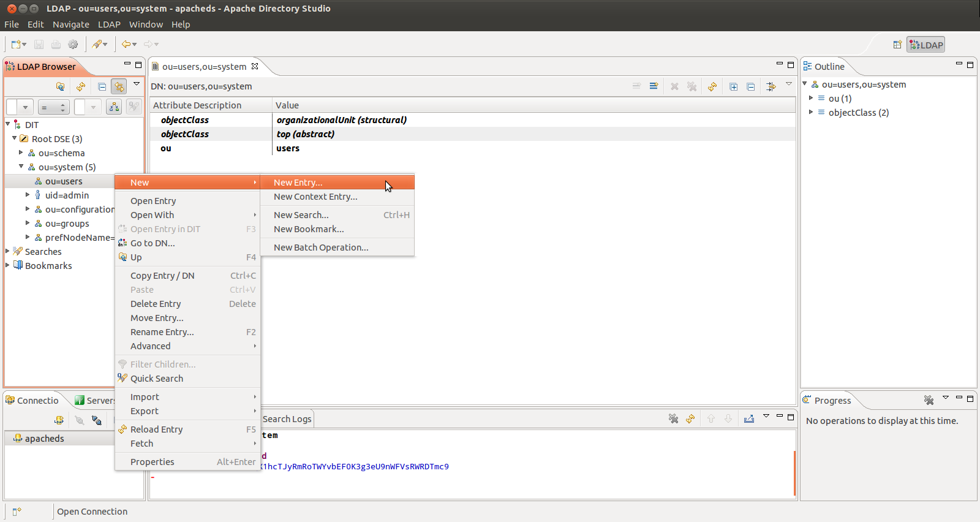The width and height of the screenshot is (980, 522).
Task: Expand objectClass (2) in Outline
Action: [811, 112]
